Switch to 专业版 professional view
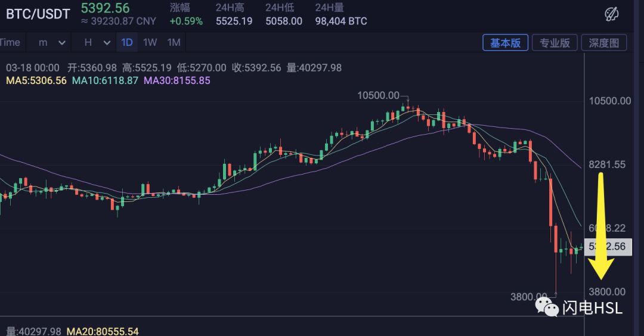This screenshot has height=336, width=644. [555, 43]
